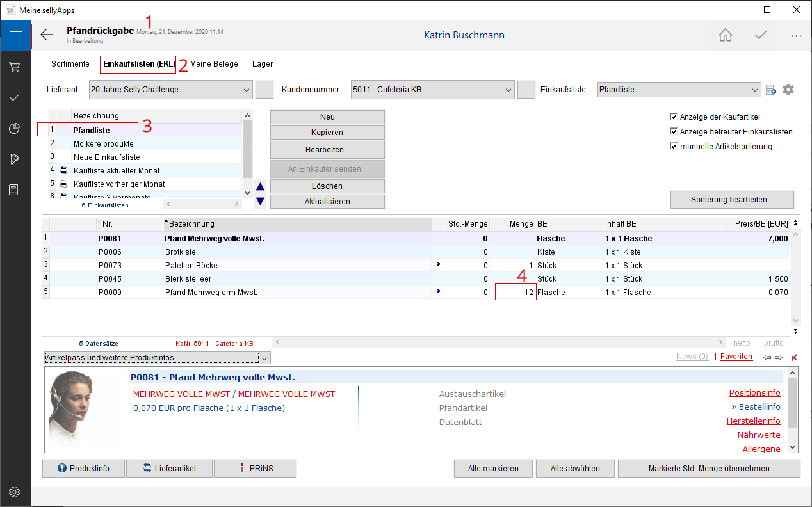Viewport: 812px width, 507px height.
Task: Switch to the Sortimente tab
Action: click(x=70, y=64)
